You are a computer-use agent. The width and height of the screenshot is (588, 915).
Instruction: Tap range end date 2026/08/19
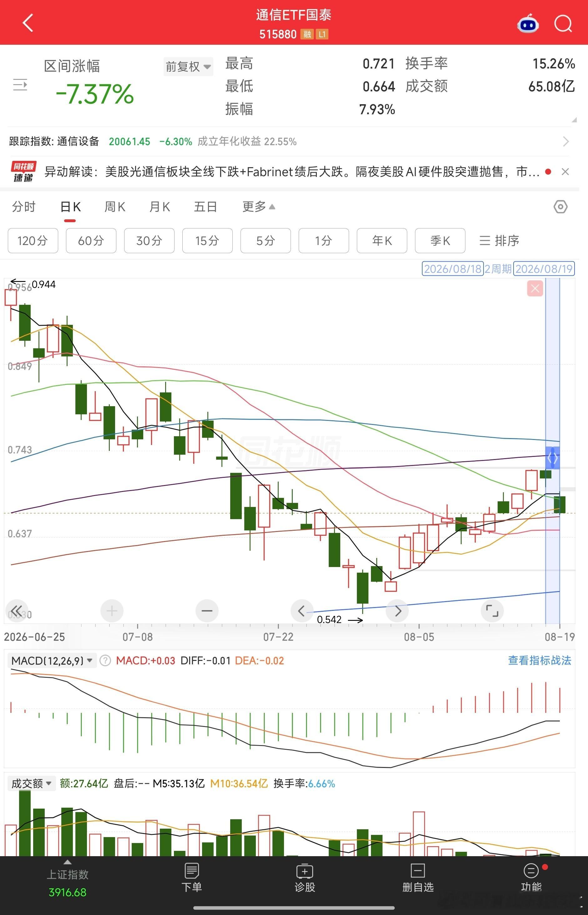[544, 269]
